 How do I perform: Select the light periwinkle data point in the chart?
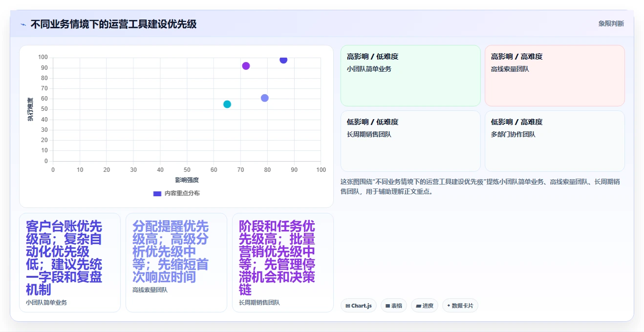click(265, 98)
